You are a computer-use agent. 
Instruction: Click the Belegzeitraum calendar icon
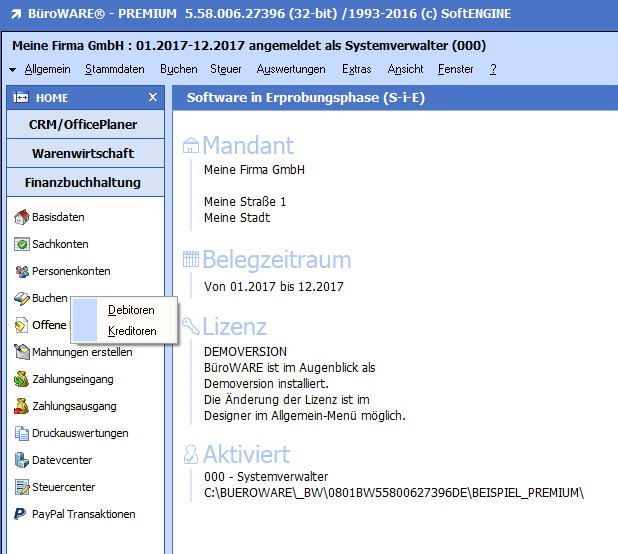point(191,259)
